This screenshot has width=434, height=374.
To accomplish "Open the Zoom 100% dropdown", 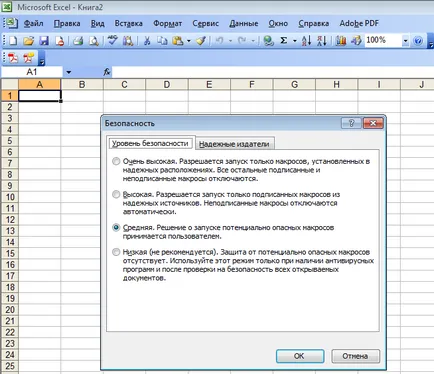I will point(405,41).
